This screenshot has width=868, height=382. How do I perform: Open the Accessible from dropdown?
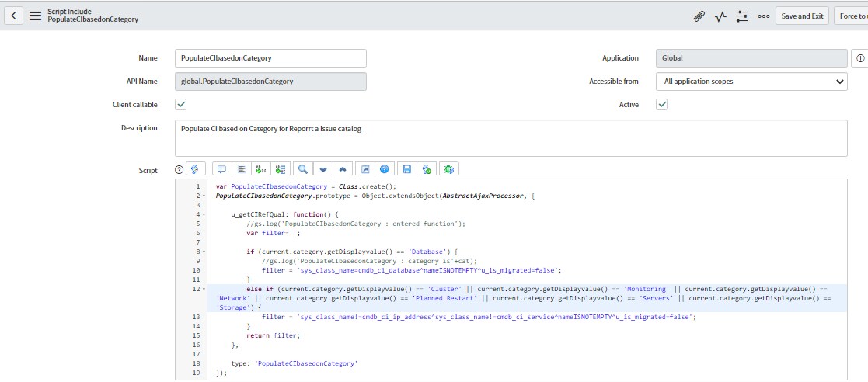[751, 82]
